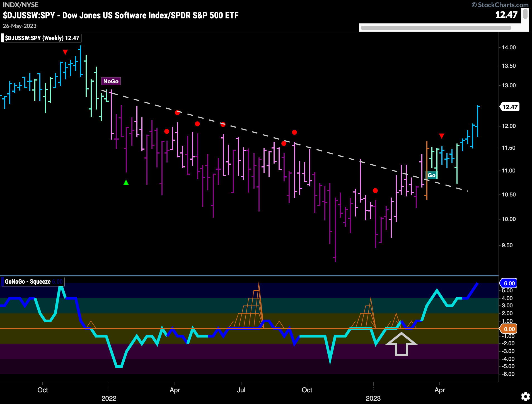Click the INDX/NYSE exchange label
The width and height of the screenshot is (532, 404).
pyautogui.click(x=21, y=5)
